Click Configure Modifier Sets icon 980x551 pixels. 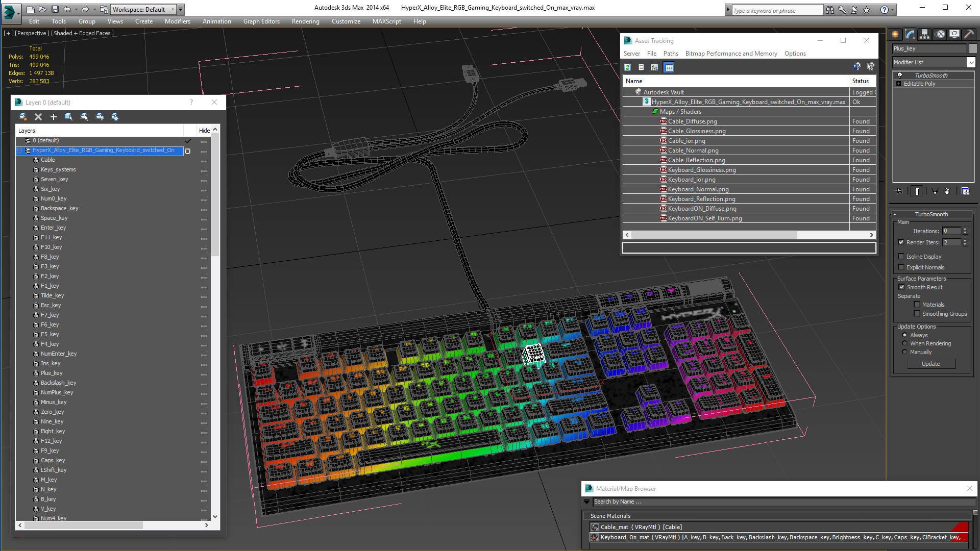coord(966,191)
